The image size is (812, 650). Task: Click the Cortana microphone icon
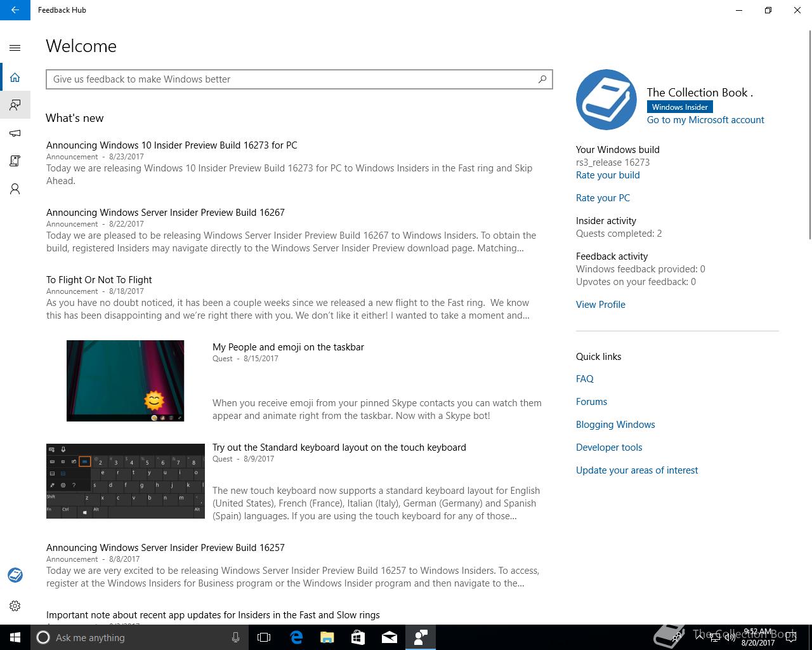pos(235,637)
